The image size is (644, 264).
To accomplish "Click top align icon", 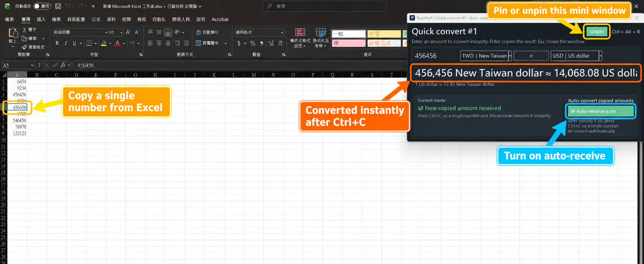I will click(x=150, y=32).
